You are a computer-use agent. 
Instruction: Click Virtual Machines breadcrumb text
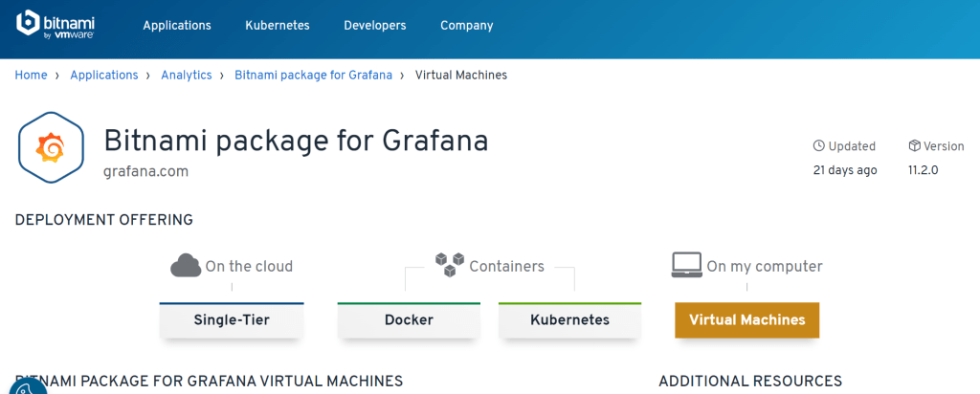461,75
